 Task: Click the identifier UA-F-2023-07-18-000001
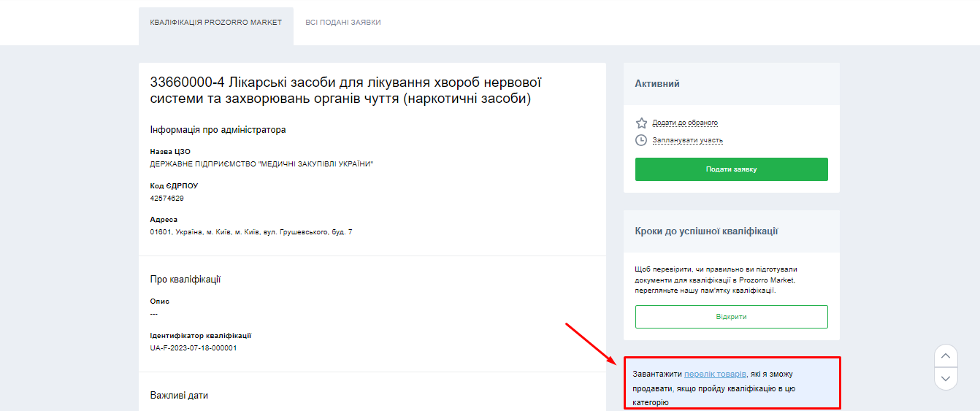pyautogui.click(x=194, y=348)
